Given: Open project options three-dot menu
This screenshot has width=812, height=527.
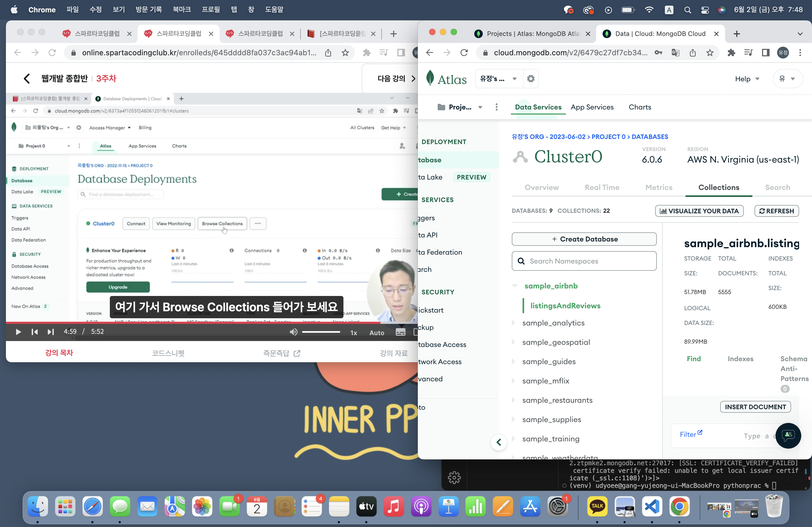Looking at the screenshot, I should pos(496,107).
